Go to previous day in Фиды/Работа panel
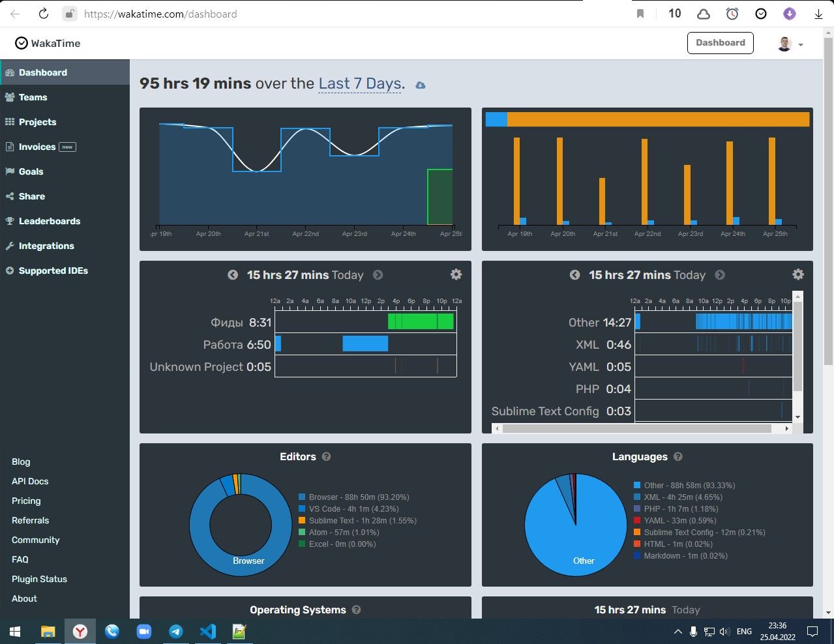This screenshot has width=834, height=644. (233, 275)
